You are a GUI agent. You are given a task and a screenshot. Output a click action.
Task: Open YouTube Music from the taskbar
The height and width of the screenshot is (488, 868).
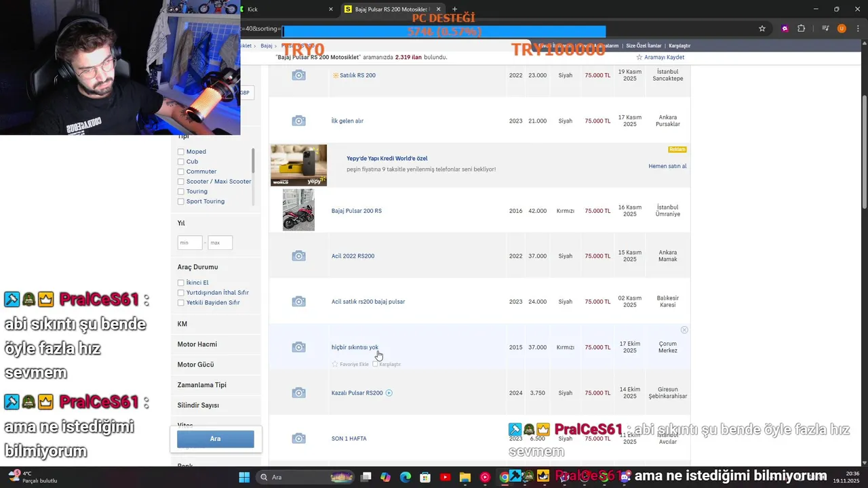click(x=484, y=477)
